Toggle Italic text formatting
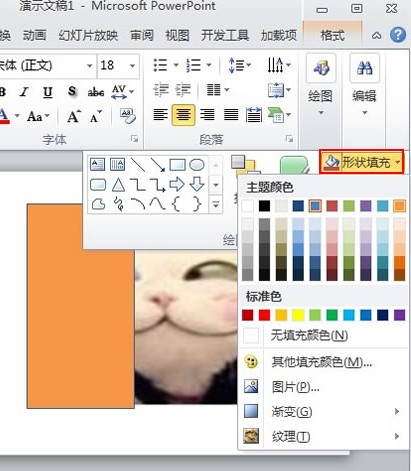The width and height of the screenshot is (411, 471). tap(24, 92)
